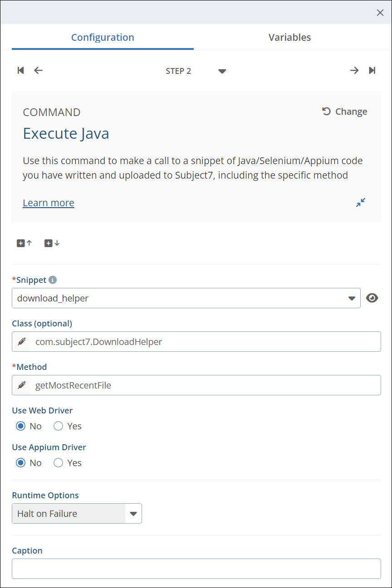Jump to the last step icon
This screenshot has height=588, width=392.
click(x=372, y=70)
